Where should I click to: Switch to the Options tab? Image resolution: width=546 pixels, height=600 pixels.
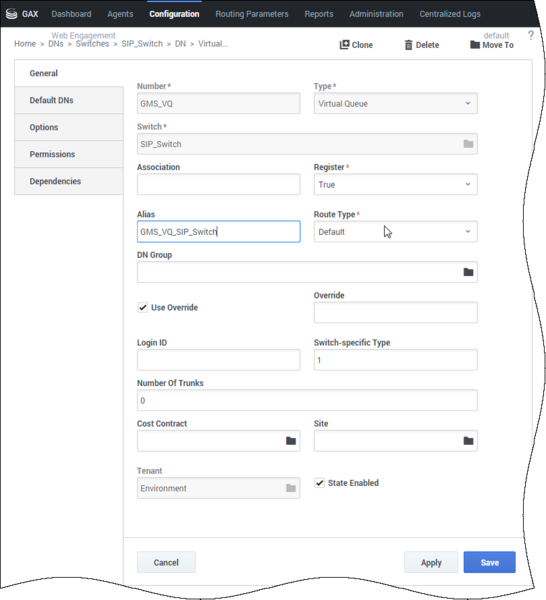69,127
